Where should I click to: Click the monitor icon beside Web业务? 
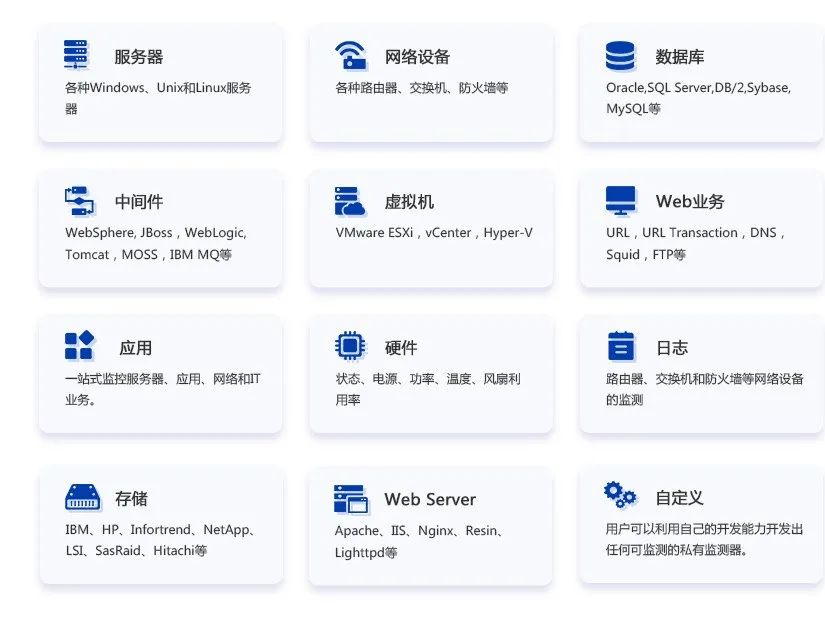(x=620, y=201)
